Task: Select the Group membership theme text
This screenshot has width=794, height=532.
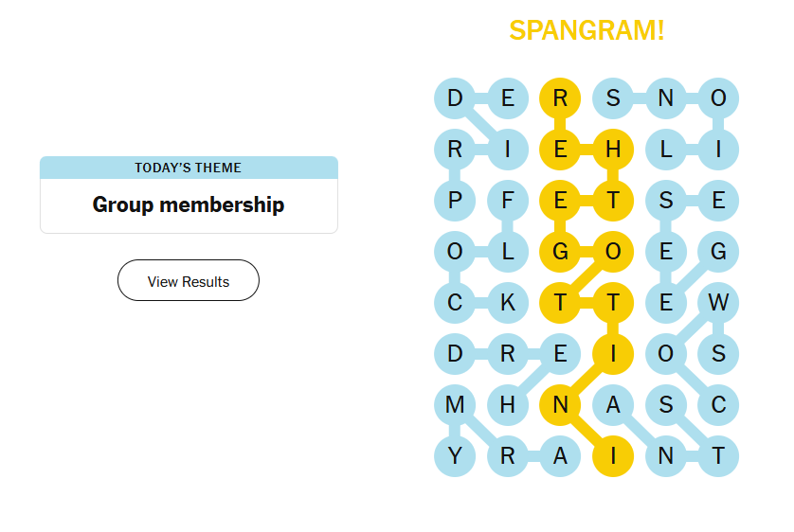Action: pos(189,204)
